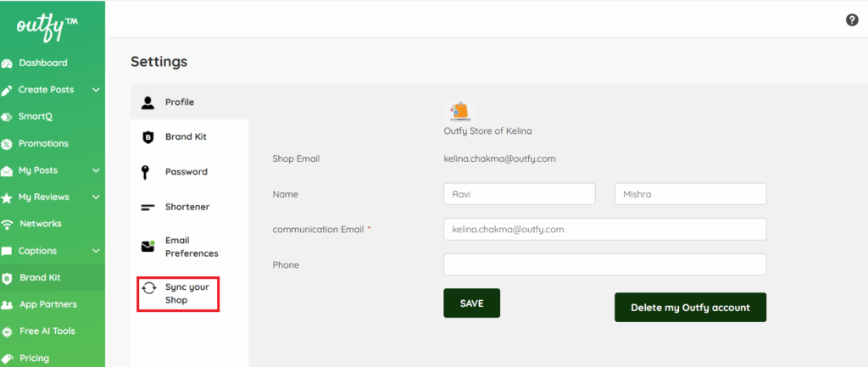868x367 pixels.
Task: Expand the My Posts submenu chevron
Action: [x=96, y=170]
